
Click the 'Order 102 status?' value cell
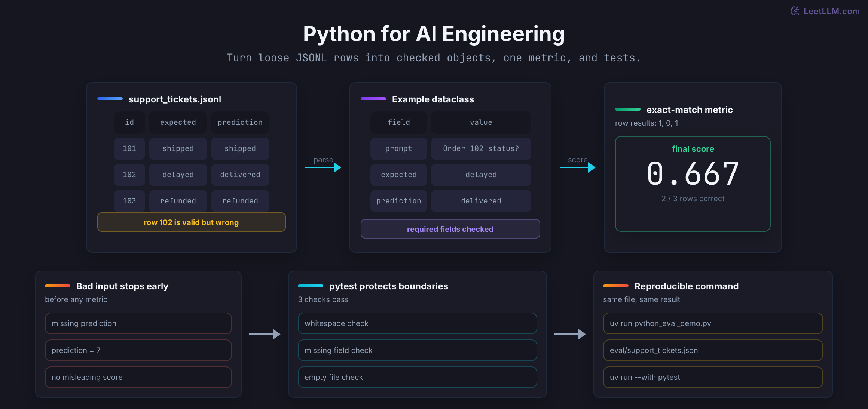pos(481,149)
